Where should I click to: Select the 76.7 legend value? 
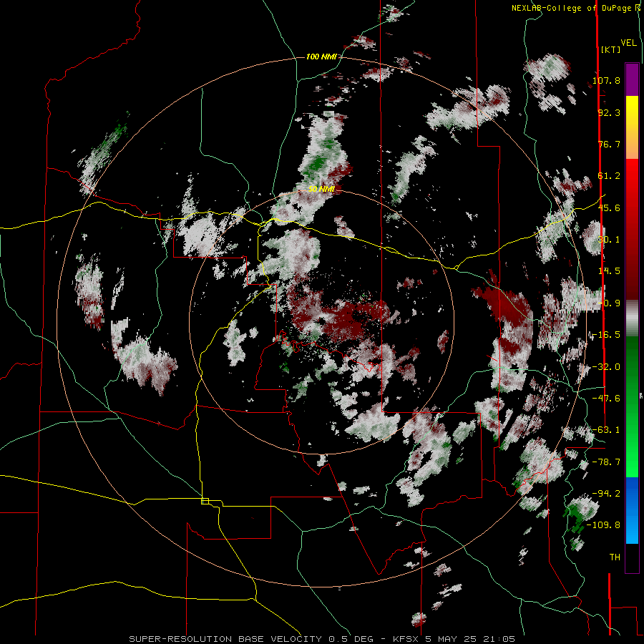[x=609, y=144]
